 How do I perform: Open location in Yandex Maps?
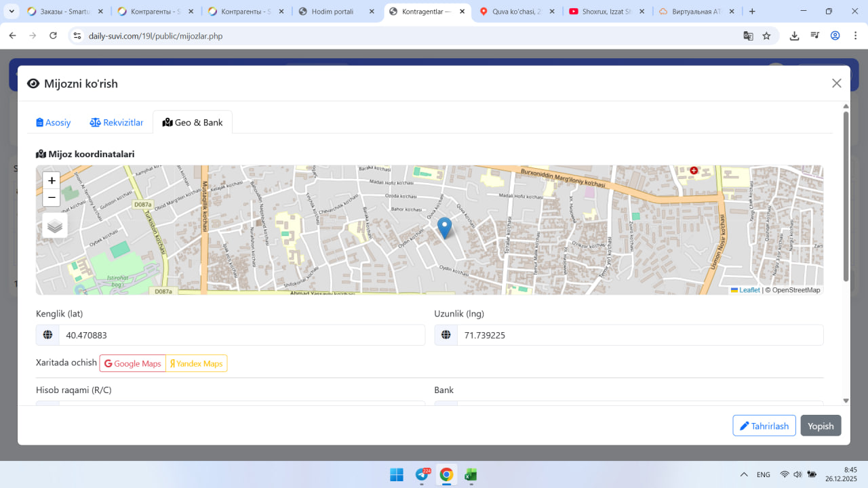point(197,363)
